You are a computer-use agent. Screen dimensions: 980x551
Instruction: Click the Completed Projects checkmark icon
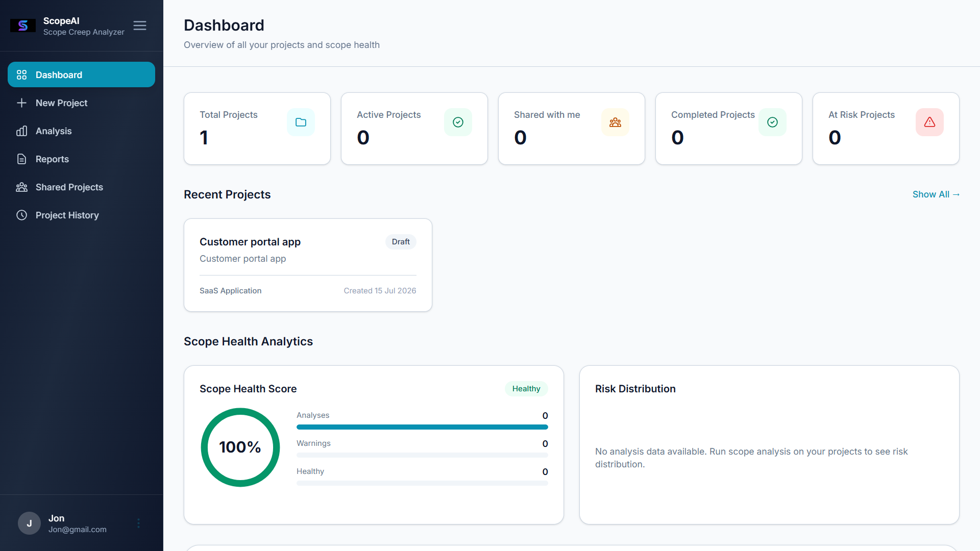pos(773,122)
